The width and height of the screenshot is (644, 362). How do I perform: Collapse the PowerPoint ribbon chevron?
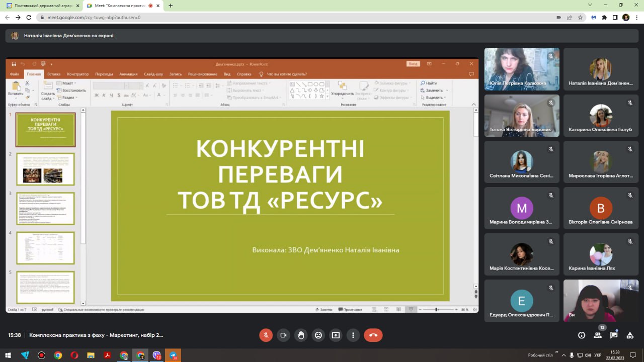click(x=474, y=104)
